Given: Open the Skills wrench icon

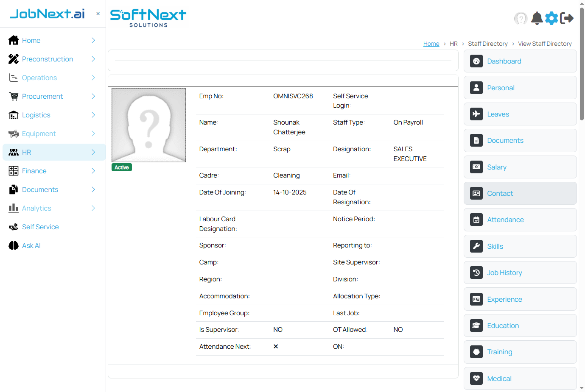Looking at the screenshot, I should tap(476, 246).
